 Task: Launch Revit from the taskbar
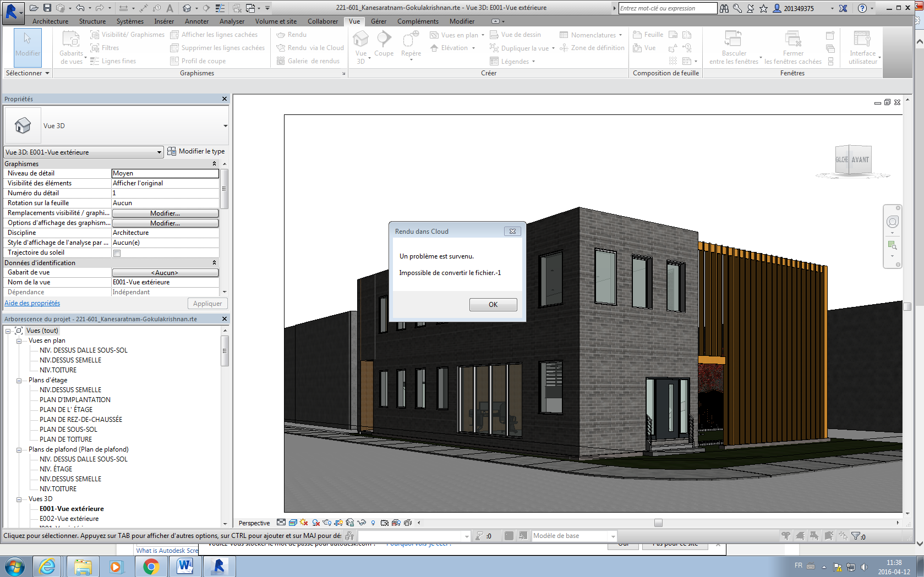pos(219,566)
